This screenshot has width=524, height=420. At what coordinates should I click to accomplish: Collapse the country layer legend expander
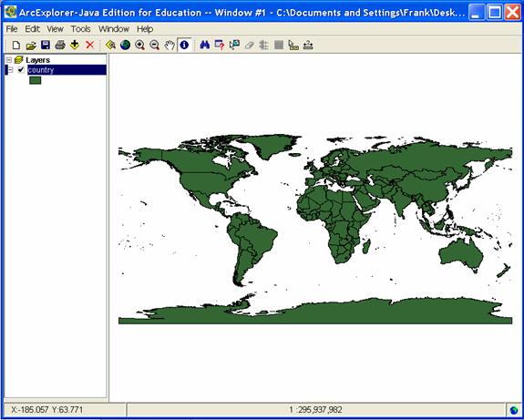11,70
